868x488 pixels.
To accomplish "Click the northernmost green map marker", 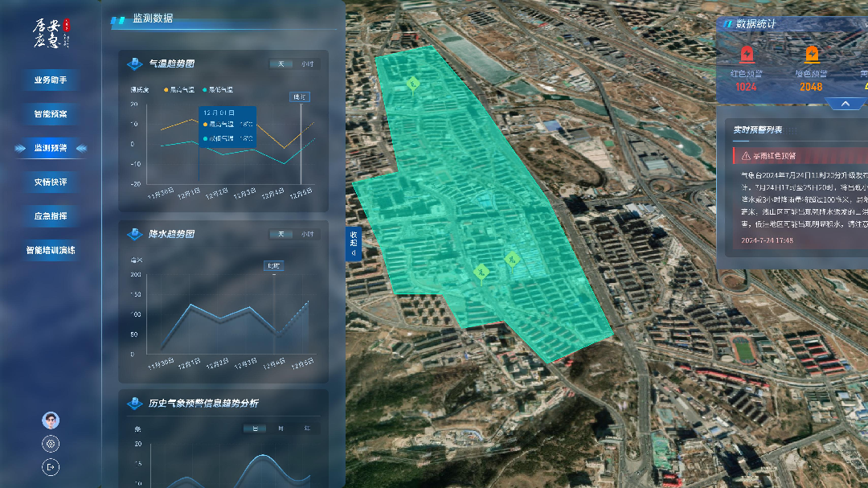I will tap(413, 84).
